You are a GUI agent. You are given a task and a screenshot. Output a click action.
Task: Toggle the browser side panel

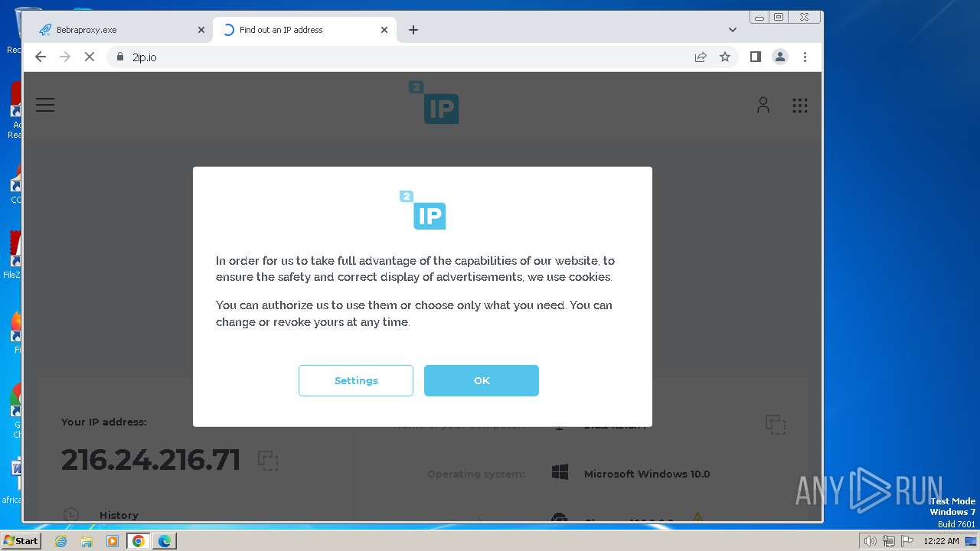tap(756, 57)
